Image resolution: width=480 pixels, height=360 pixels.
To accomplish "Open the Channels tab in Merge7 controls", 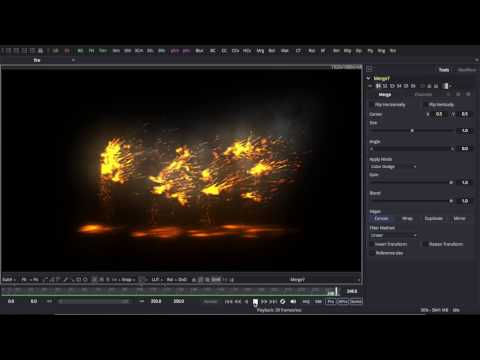I will 423,95.
